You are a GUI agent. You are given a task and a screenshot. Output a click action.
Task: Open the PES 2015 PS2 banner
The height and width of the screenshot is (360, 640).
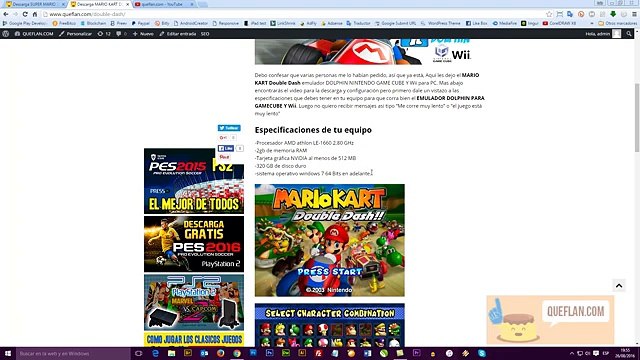[194, 181]
